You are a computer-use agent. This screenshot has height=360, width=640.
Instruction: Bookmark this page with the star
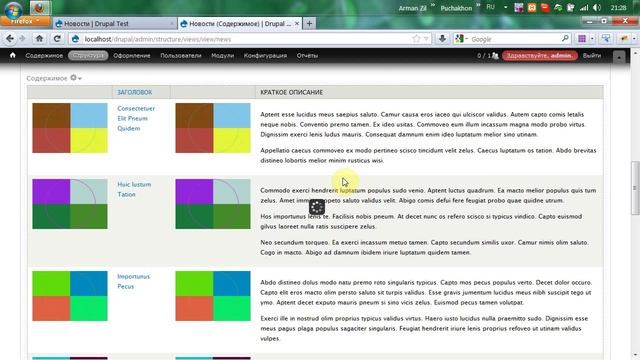(x=416, y=39)
